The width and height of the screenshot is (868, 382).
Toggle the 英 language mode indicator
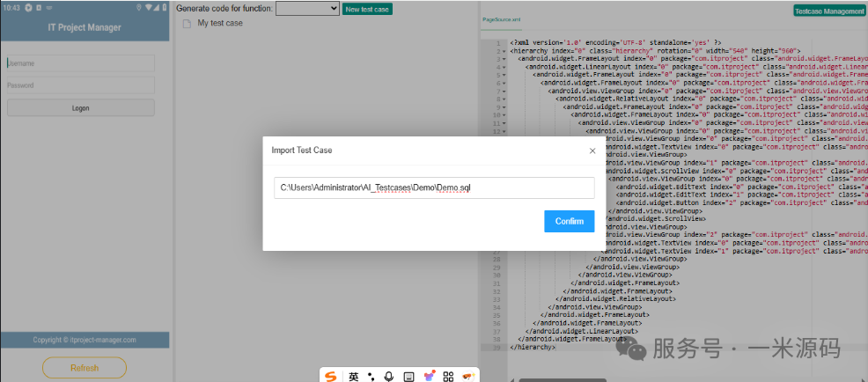(x=354, y=377)
